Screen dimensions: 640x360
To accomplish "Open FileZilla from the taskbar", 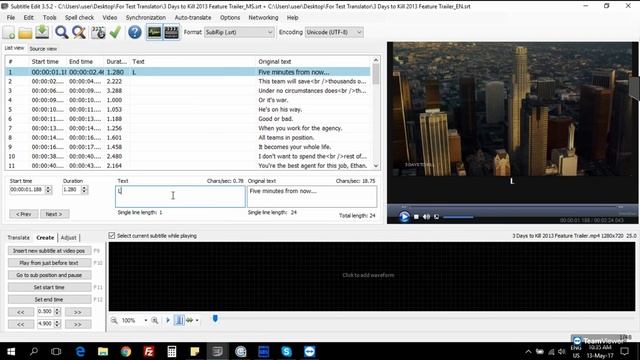I will 149,351.
